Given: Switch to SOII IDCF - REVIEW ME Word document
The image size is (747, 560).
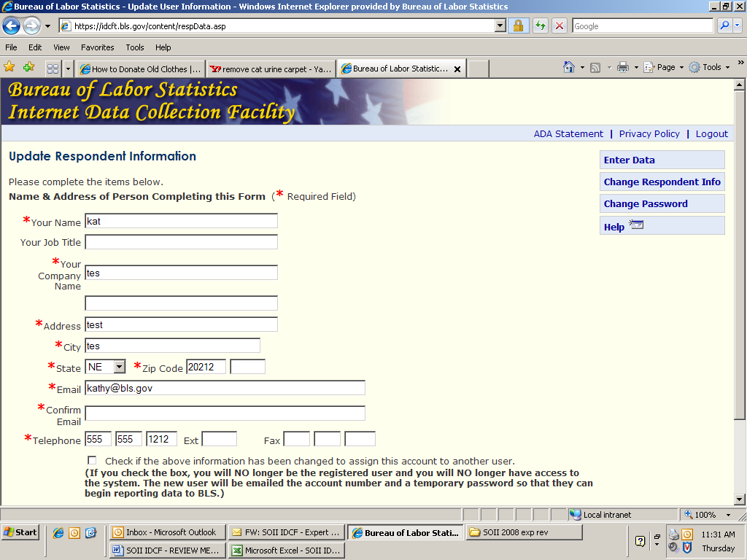Looking at the screenshot, I should (x=167, y=551).
